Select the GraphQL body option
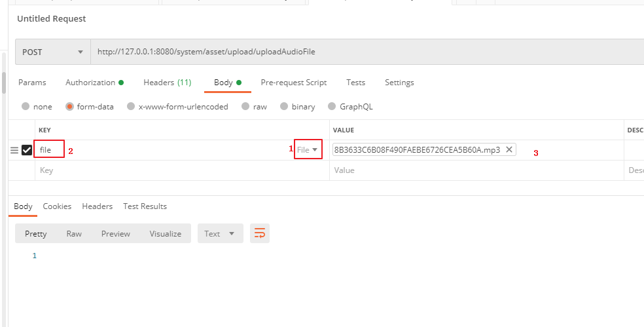Screen dimensions: 644x327 coord(332,106)
